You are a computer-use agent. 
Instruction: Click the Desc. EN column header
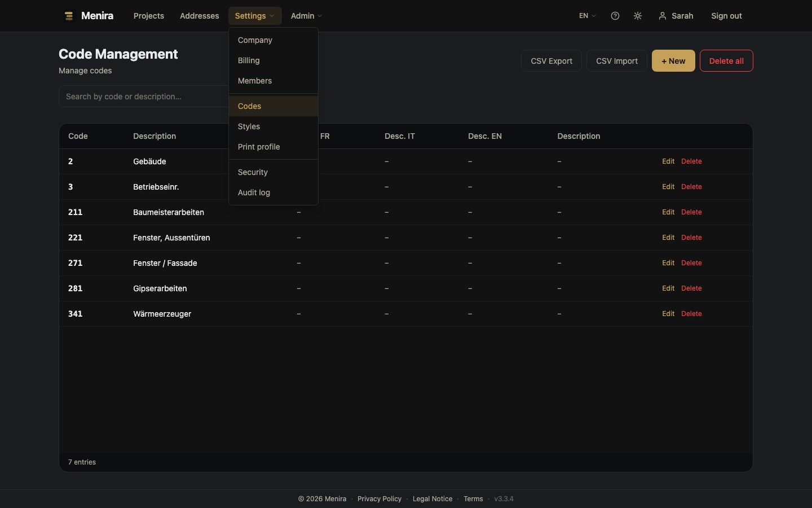485,136
